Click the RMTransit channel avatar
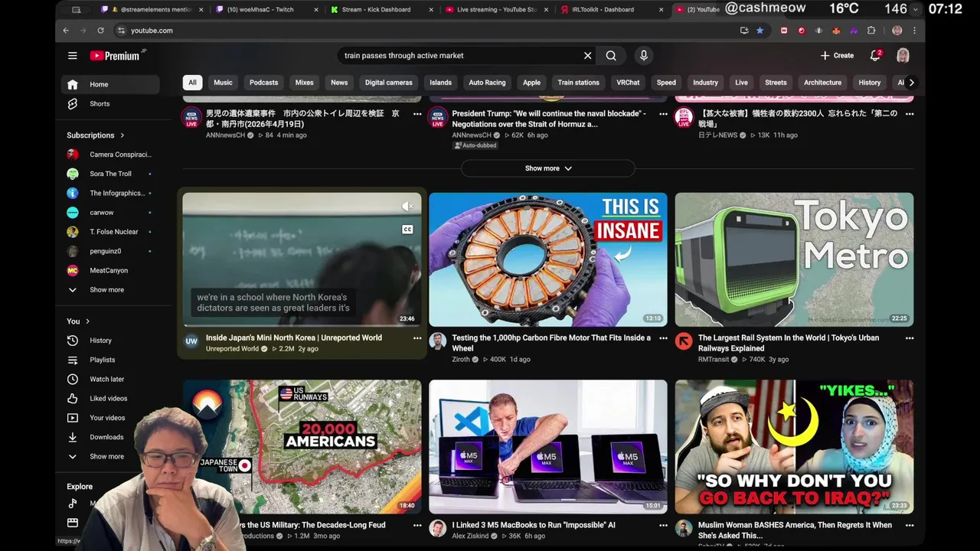Viewport: 980px width, 551px height. 684,341
